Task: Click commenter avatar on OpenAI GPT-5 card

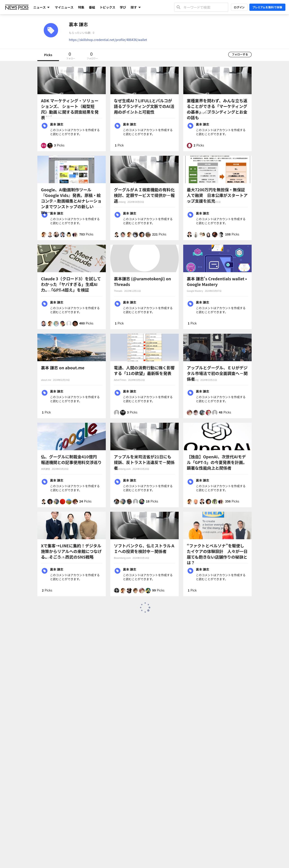Action: point(190,482)
